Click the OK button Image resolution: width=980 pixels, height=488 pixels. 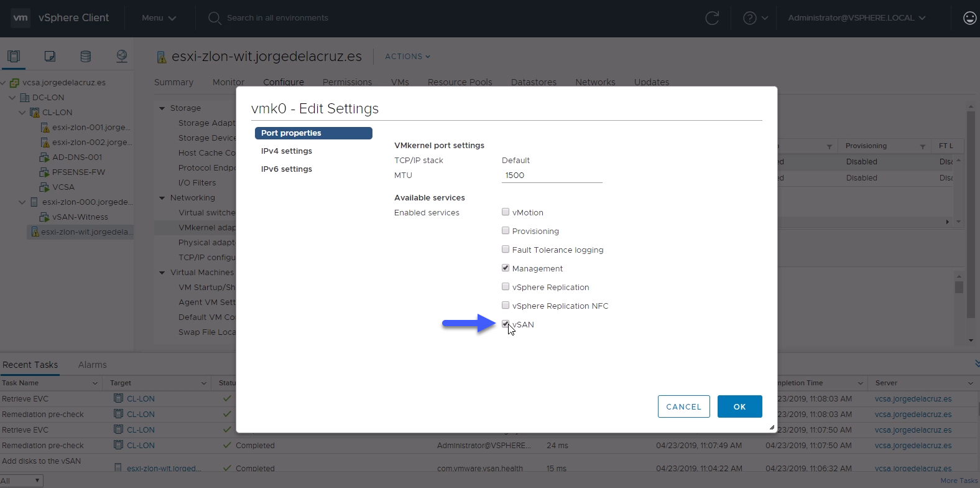click(x=740, y=406)
